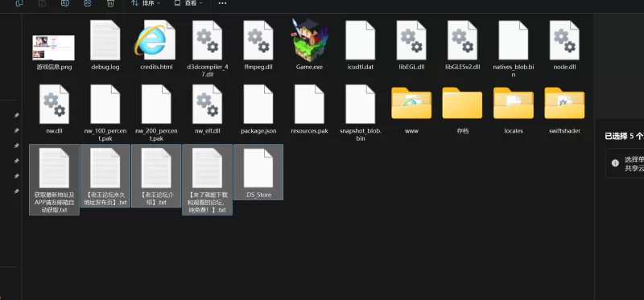Image resolution: width=644 pixels, height=300 pixels.
Task: Select the resources.pak file icon
Action: click(x=309, y=105)
